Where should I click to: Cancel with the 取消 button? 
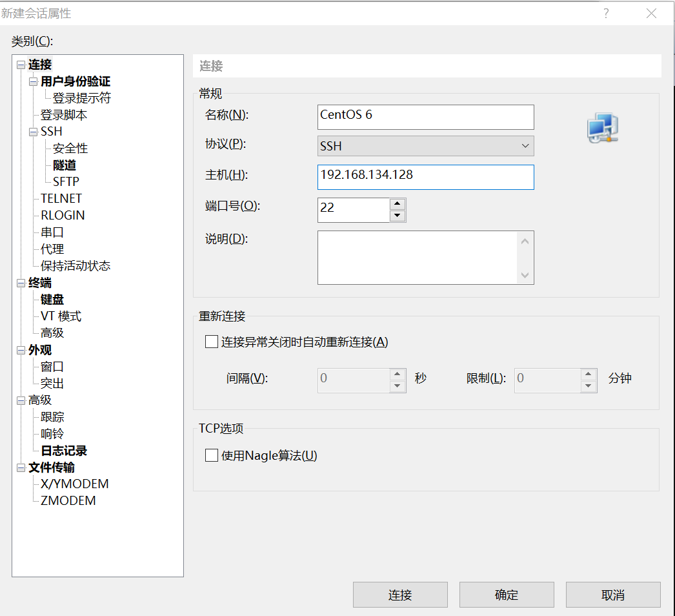point(613,595)
